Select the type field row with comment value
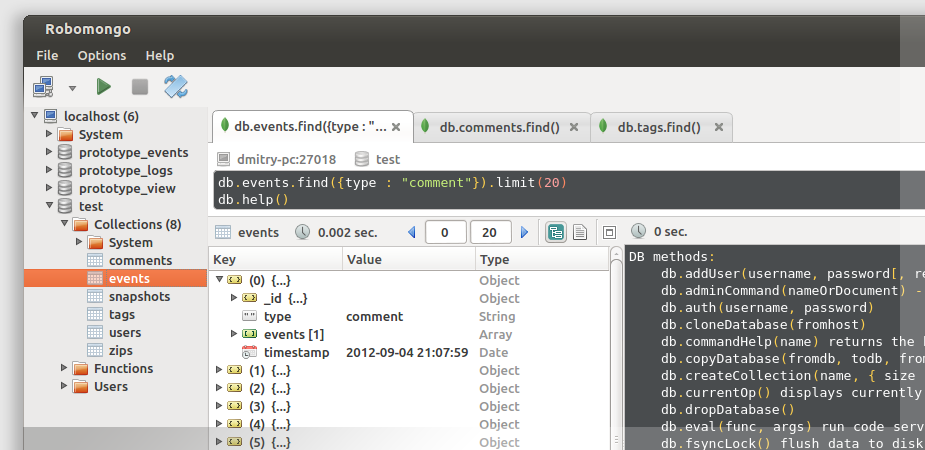Screen dimensions: 925x450 (409, 317)
